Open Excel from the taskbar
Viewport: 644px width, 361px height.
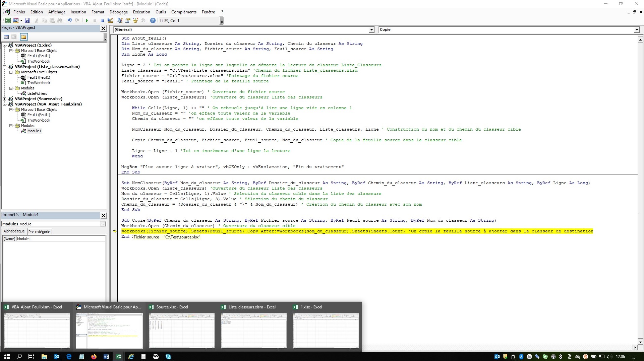[x=119, y=357]
